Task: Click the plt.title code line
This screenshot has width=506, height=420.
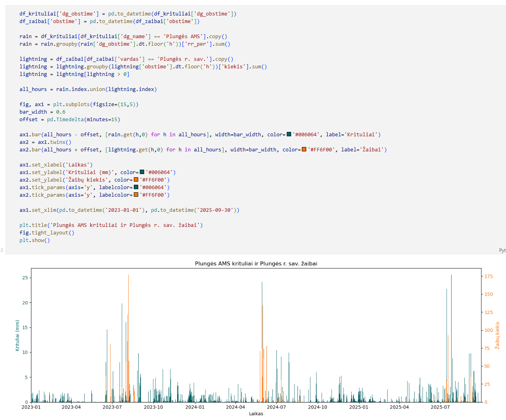Action: click(x=111, y=225)
